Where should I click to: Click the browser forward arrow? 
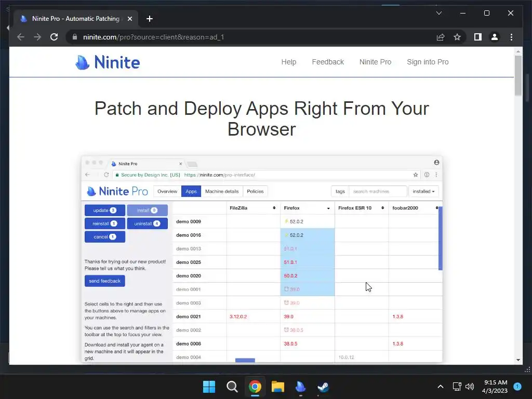(37, 37)
